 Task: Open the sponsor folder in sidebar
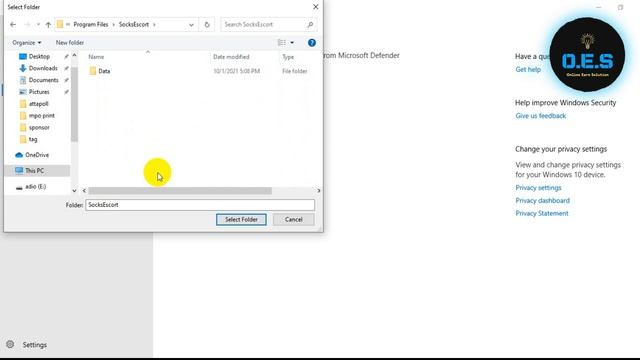pos(39,127)
